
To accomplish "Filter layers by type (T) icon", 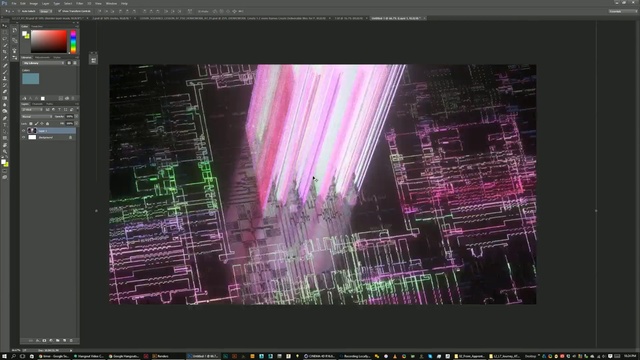I will pyautogui.click(x=59, y=110).
